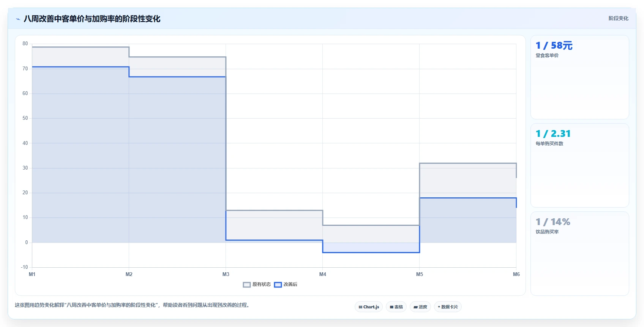Click the 原有状态 legend label
The image size is (644, 327).
[262, 284]
